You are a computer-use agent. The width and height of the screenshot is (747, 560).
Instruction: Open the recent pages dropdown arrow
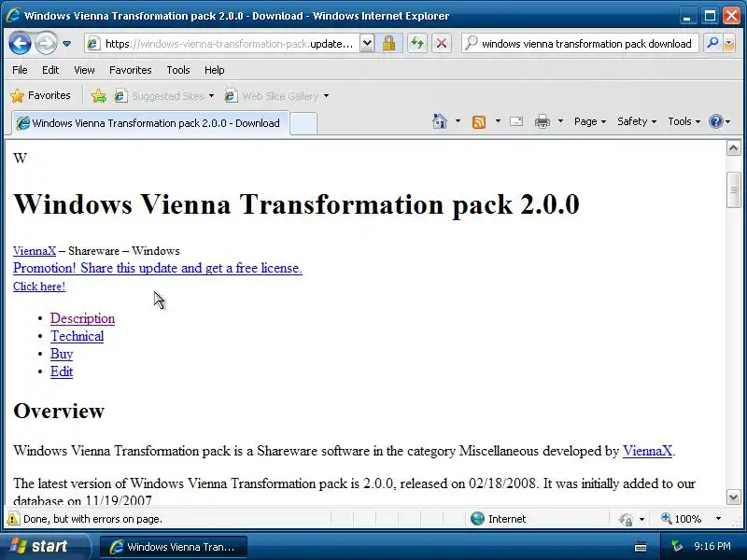(66, 44)
